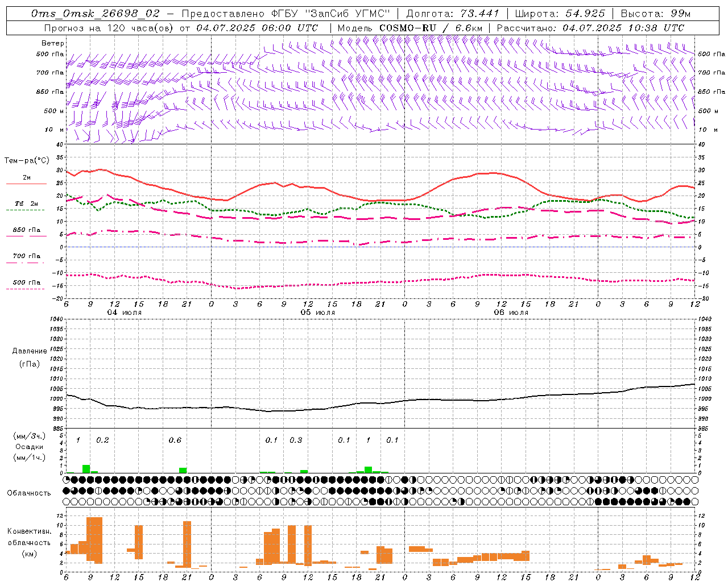Screen dimensions: 728x582
Task: Click the "500 гПа" legend entry under Тем-ра
Action: [27, 282]
